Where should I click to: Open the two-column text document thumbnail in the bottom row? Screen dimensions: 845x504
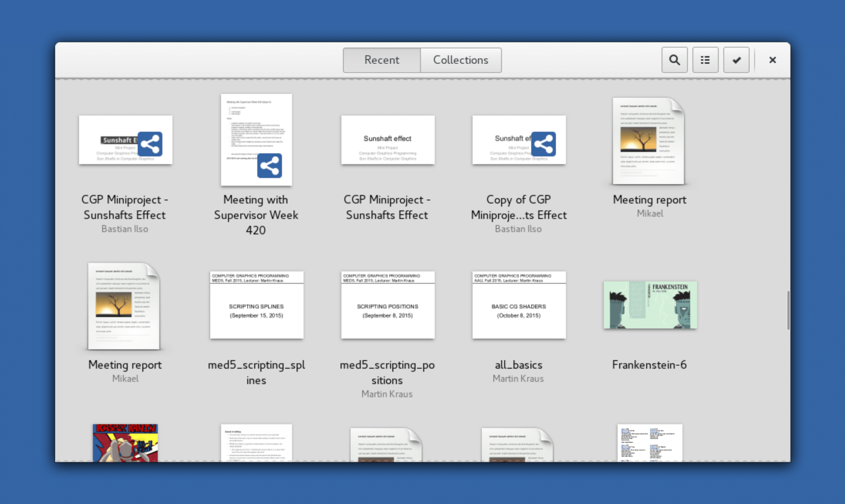650,443
